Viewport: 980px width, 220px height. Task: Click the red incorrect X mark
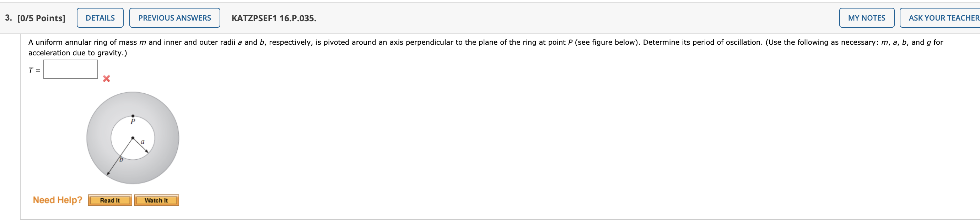pos(107,79)
